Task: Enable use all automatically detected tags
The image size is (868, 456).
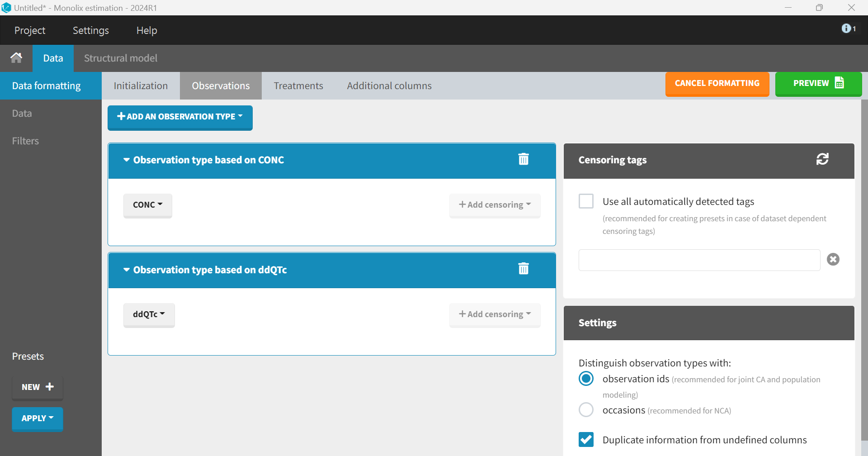Action: pyautogui.click(x=586, y=201)
